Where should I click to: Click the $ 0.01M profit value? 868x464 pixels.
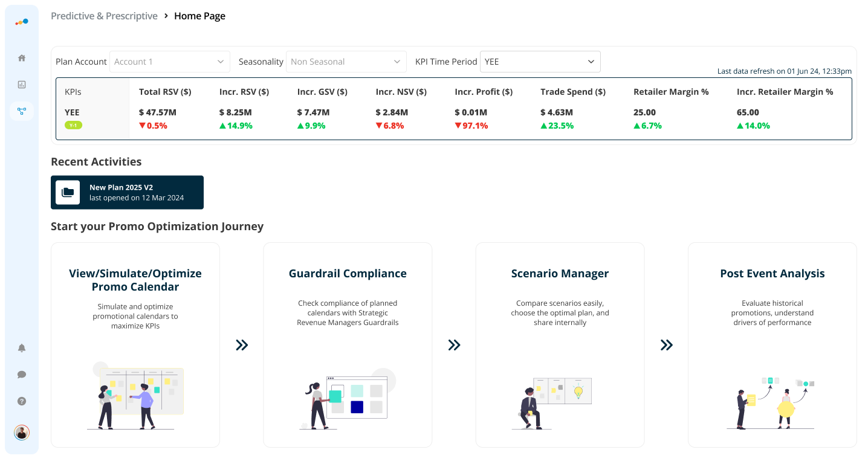[471, 112]
